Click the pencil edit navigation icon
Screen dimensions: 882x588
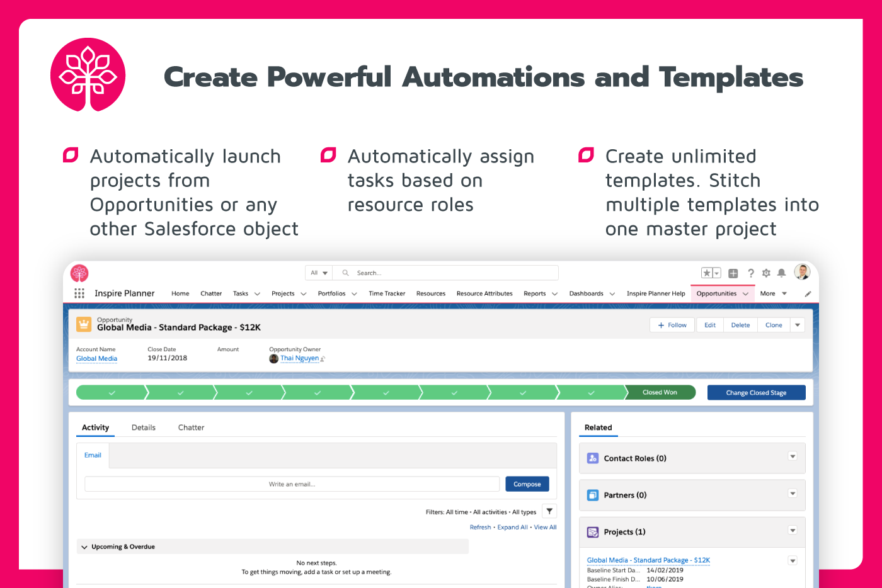(808, 294)
